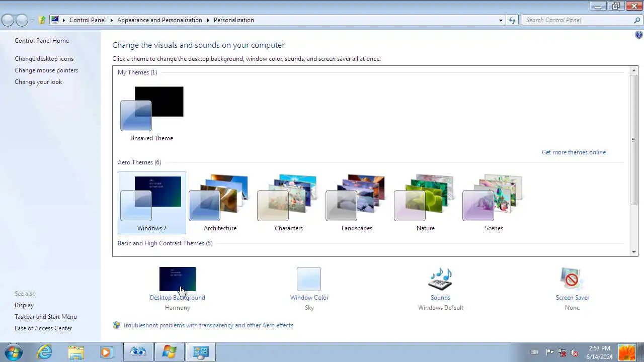Click the Personalization breadcrumb
This screenshot has width=644, height=362.
click(234, 20)
